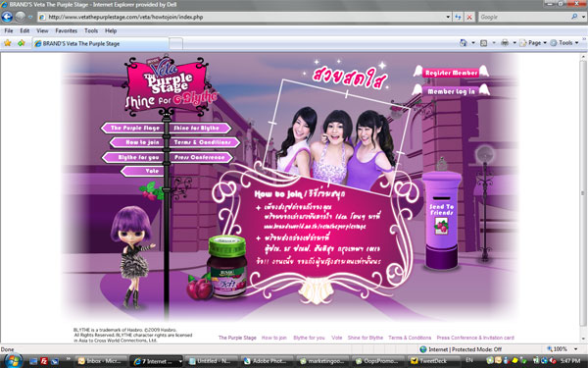
Task: Click footer link The Purple Stage
Action: tap(237, 338)
